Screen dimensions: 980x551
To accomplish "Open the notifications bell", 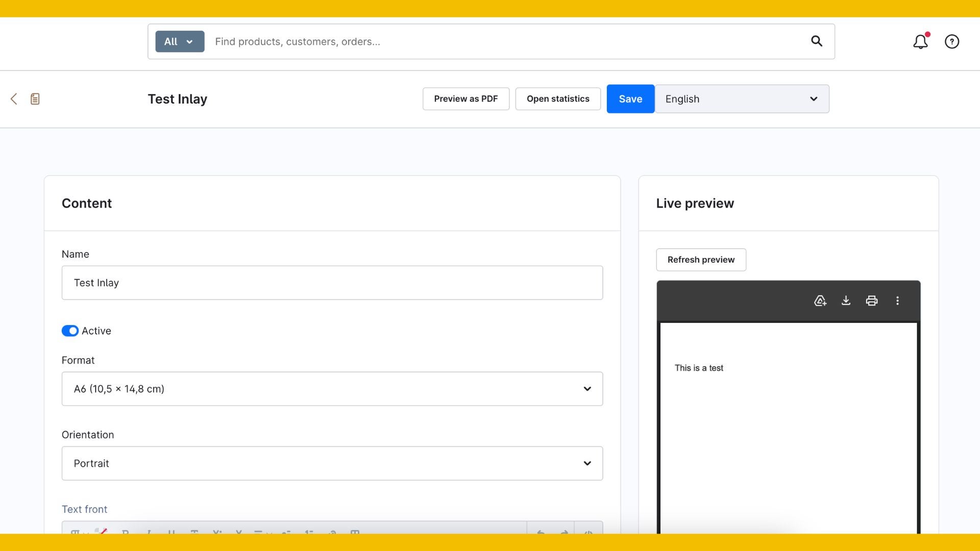I will pyautogui.click(x=920, y=42).
